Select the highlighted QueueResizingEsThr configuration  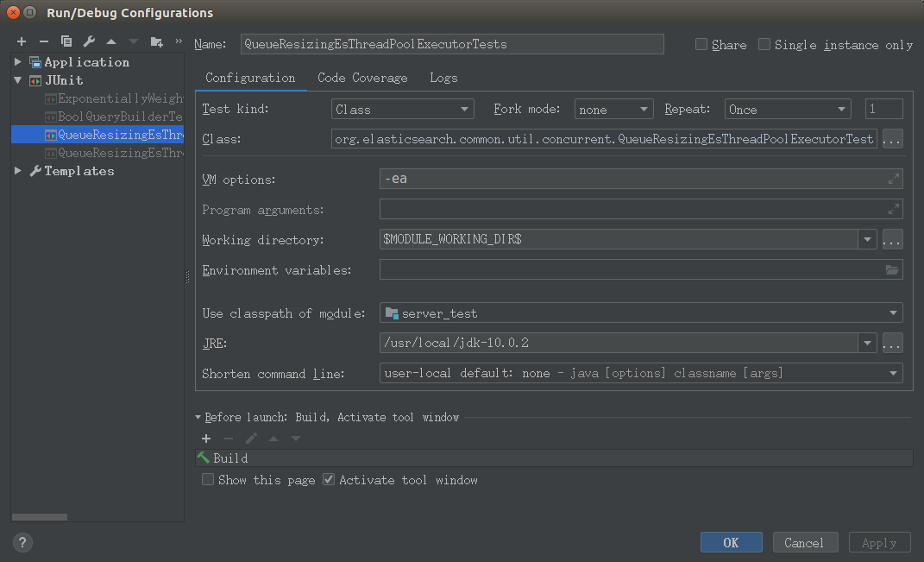[97, 135]
